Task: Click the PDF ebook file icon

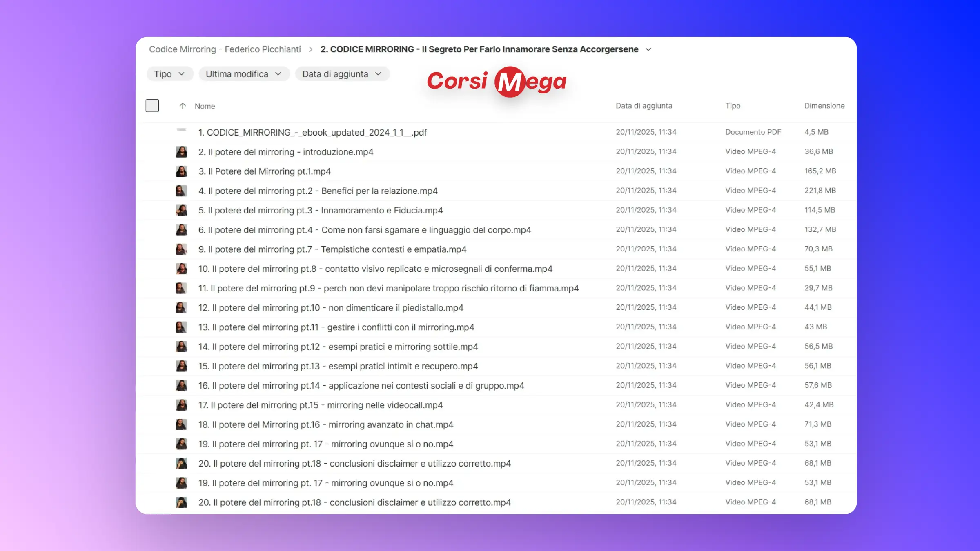Action: 181,131
